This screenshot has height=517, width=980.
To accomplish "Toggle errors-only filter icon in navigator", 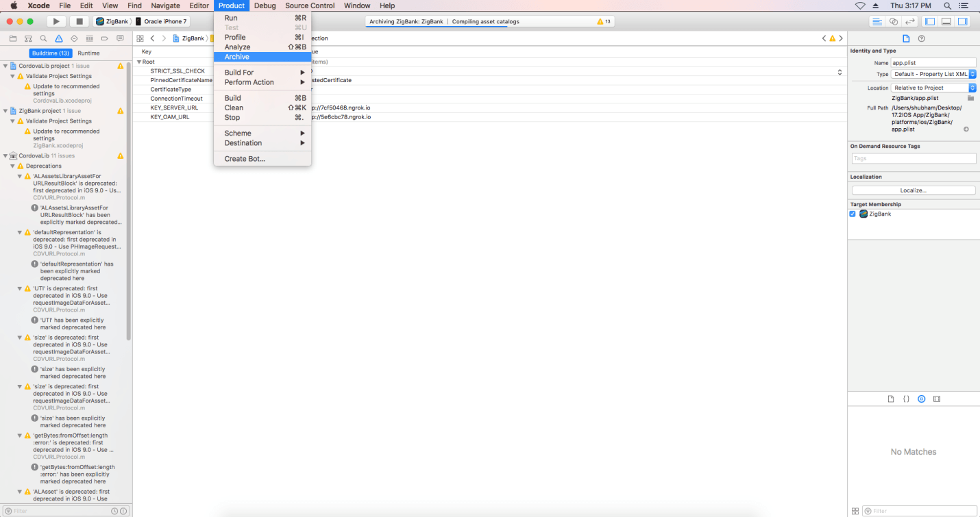I will (x=123, y=511).
